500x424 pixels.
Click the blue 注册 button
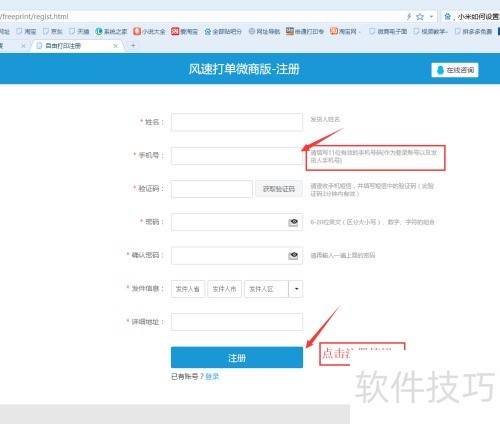pyautogui.click(x=237, y=357)
